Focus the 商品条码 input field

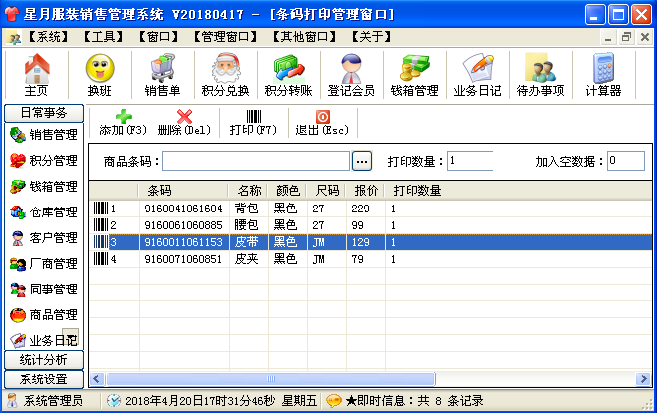tap(256, 161)
